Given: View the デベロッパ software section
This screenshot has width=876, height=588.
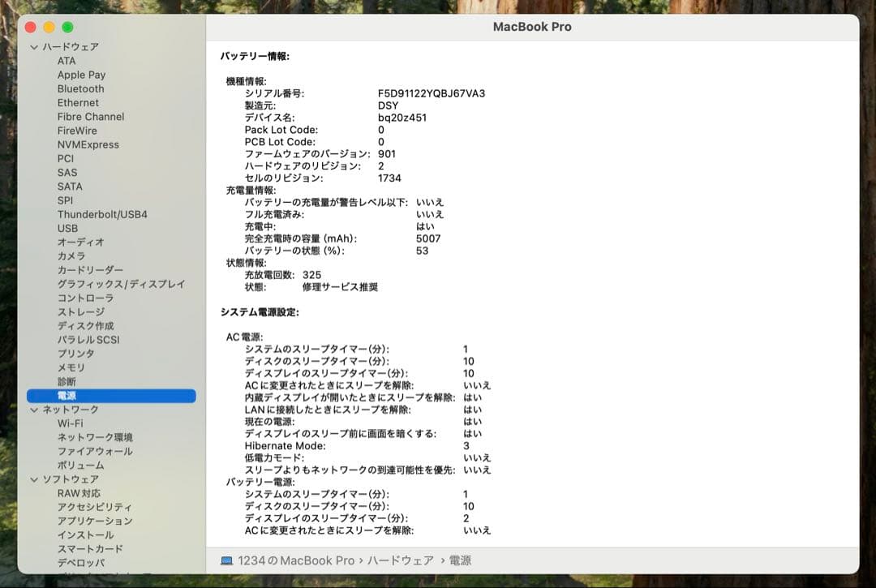Looking at the screenshot, I should (x=79, y=563).
